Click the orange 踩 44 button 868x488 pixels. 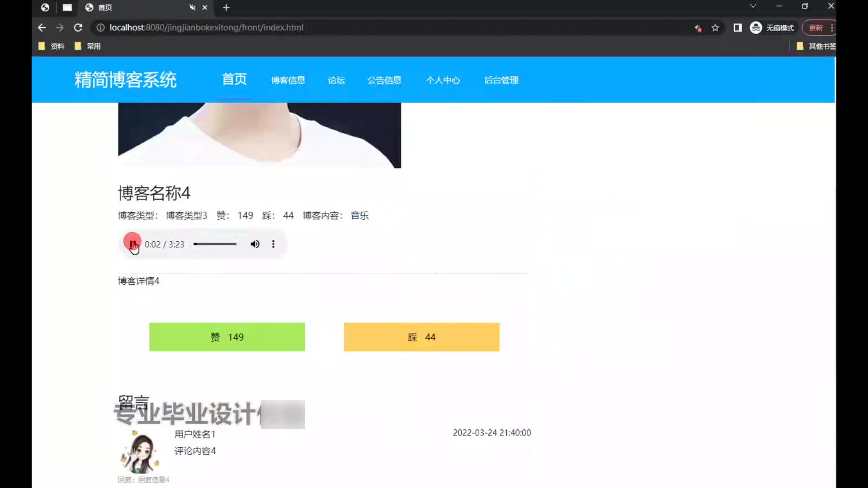[421, 337]
